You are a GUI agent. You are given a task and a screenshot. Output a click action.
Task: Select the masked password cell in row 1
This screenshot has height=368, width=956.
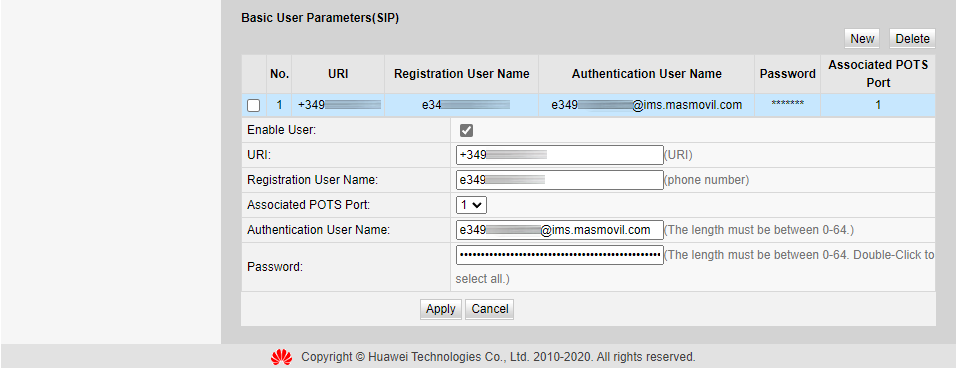tap(787, 105)
